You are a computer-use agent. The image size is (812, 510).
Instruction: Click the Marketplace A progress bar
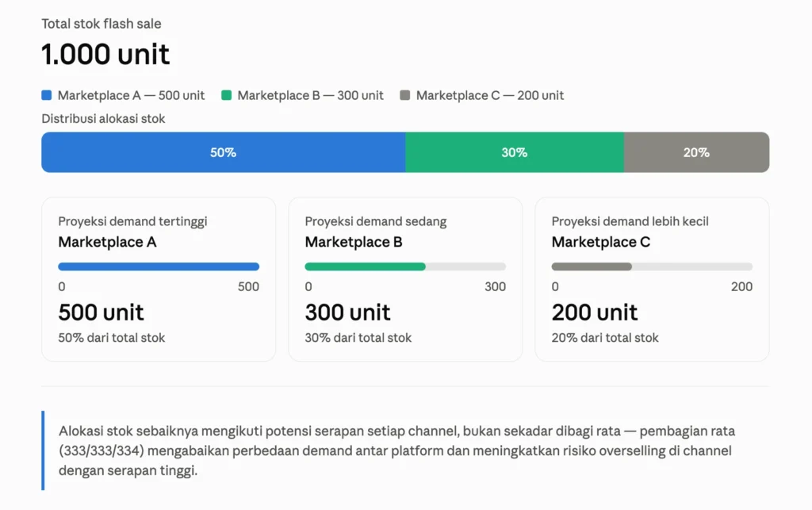pos(159,267)
